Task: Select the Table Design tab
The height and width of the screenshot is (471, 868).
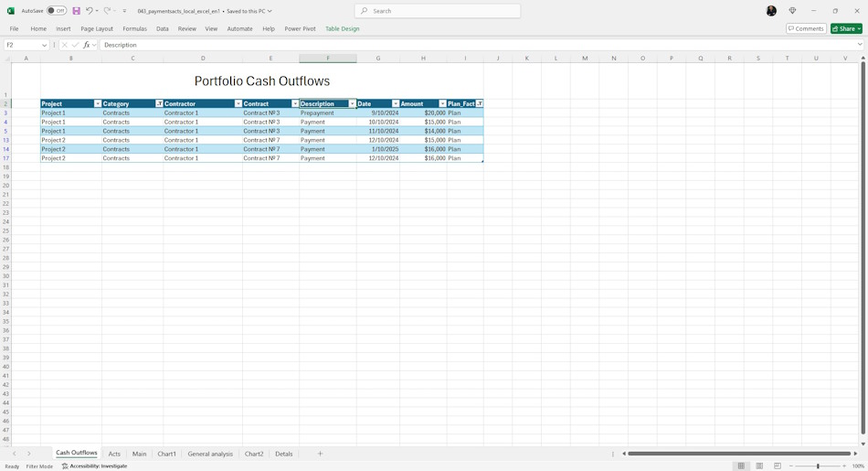Action: (x=342, y=28)
